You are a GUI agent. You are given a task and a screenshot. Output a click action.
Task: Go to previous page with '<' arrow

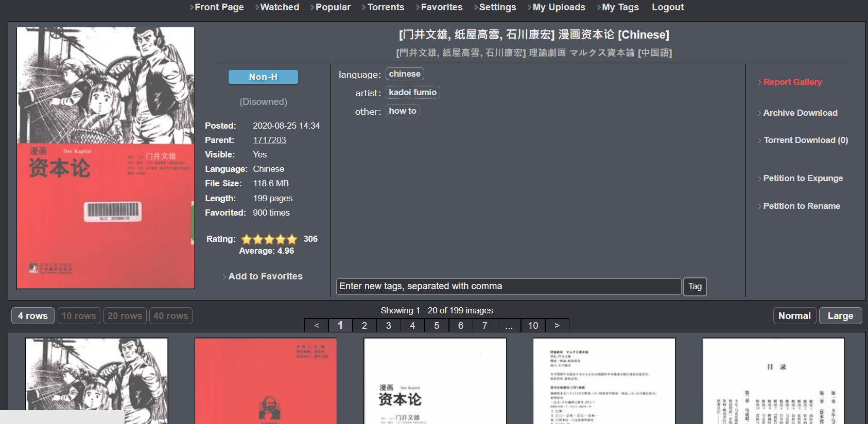(317, 325)
